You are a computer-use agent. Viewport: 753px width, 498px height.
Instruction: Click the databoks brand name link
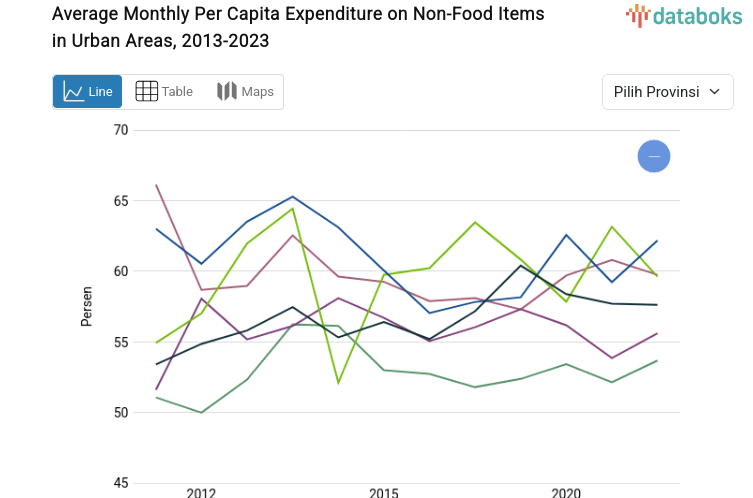698,15
